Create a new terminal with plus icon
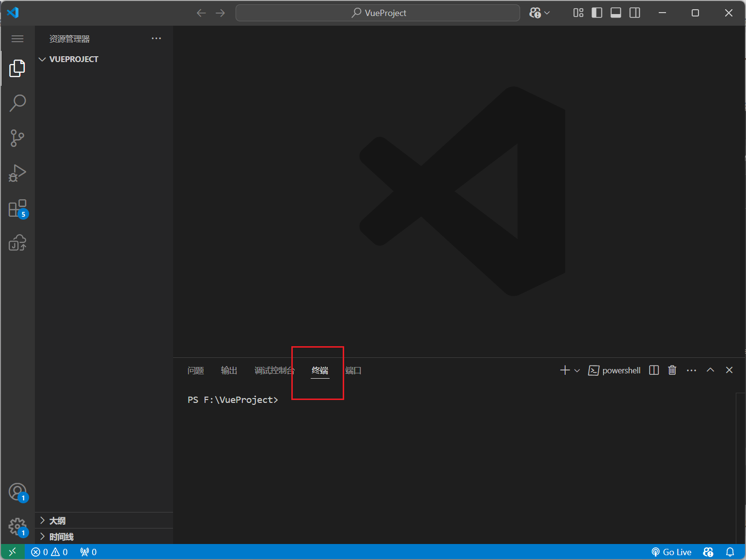The width and height of the screenshot is (746, 560). pos(565,370)
